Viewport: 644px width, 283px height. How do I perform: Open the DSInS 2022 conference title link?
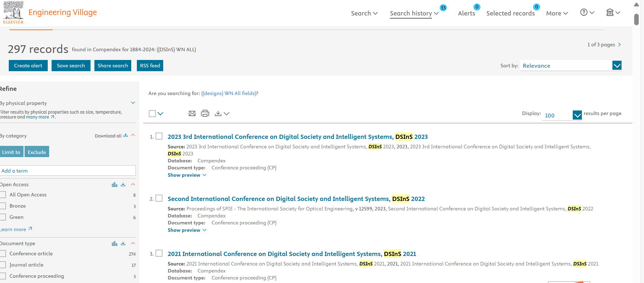coord(296,199)
